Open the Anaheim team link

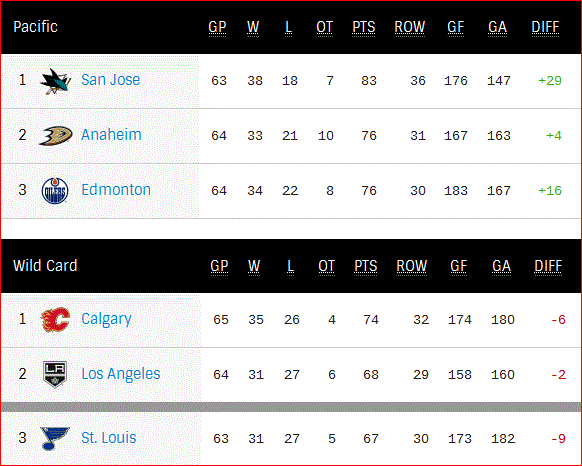point(111,135)
